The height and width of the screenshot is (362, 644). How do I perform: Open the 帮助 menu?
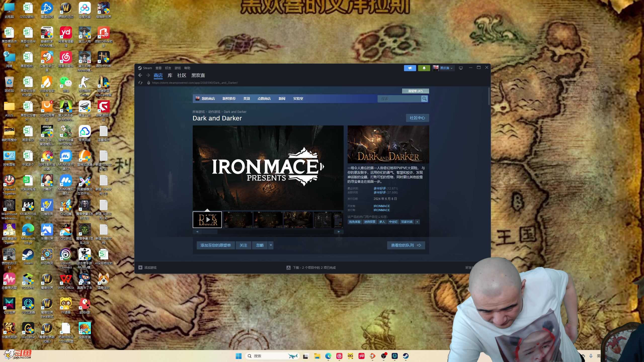click(x=187, y=68)
